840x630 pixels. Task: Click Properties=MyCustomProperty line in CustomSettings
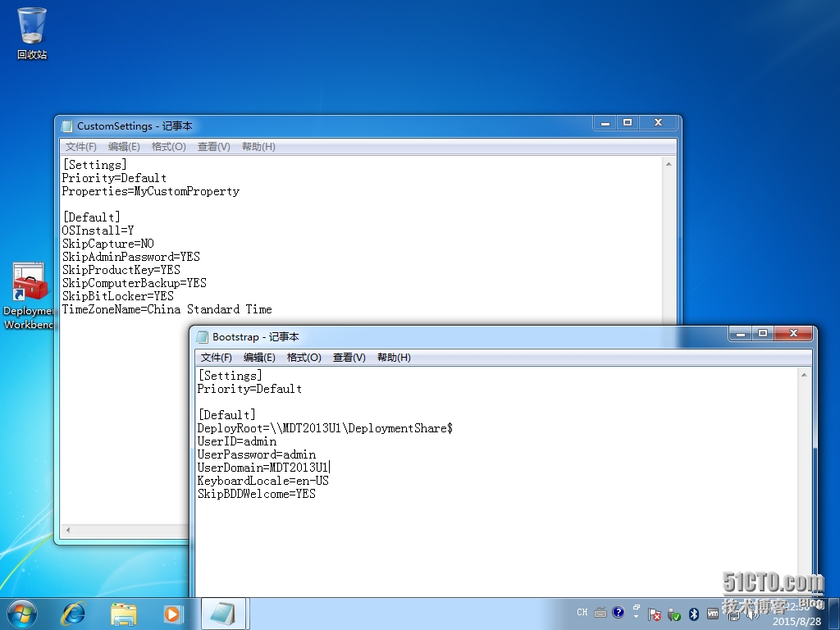151,191
